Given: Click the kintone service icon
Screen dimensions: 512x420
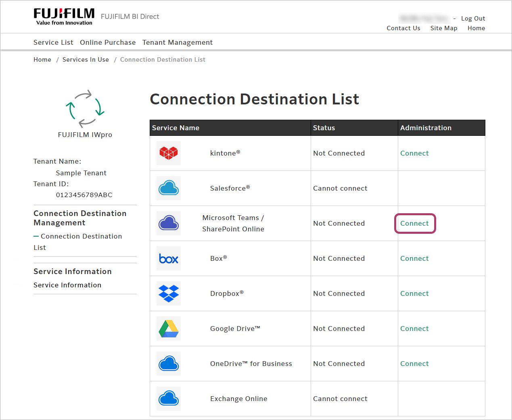Looking at the screenshot, I should tap(169, 153).
